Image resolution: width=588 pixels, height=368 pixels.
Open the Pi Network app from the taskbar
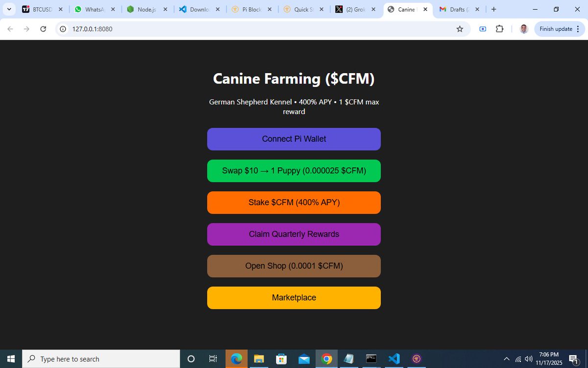tap(416, 359)
